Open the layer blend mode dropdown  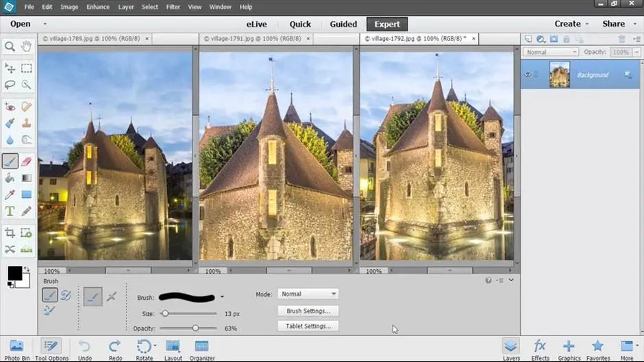[x=551, y=52]
